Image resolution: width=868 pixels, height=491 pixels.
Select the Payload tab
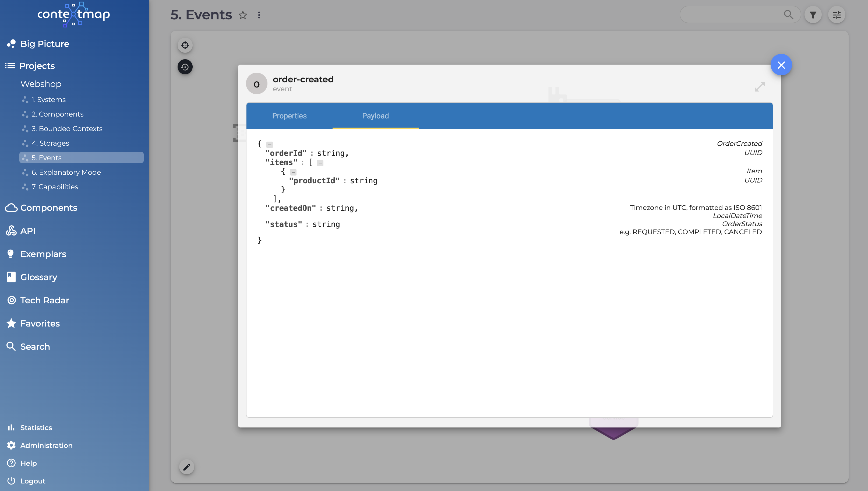(x=375, y=116)
